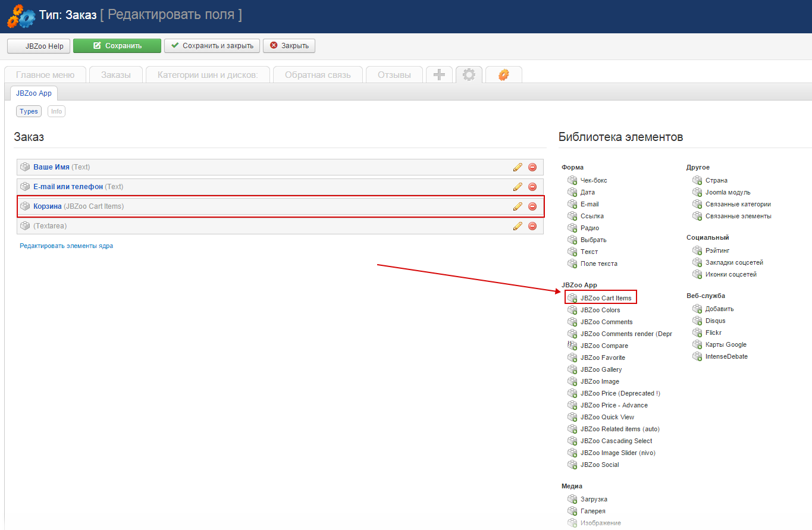Add the Joomla модуль element
This screenshot has width=812, height=530.
728,192
